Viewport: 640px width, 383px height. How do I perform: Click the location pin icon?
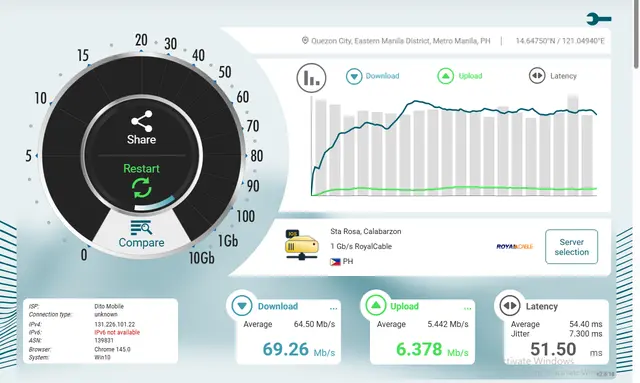tap(305, 40)
